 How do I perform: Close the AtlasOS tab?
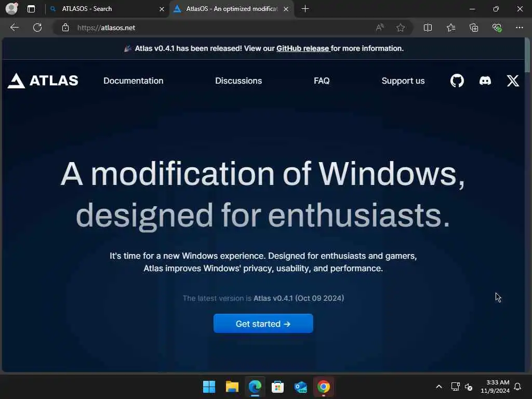pyautogui.click(x=286, y=9)
